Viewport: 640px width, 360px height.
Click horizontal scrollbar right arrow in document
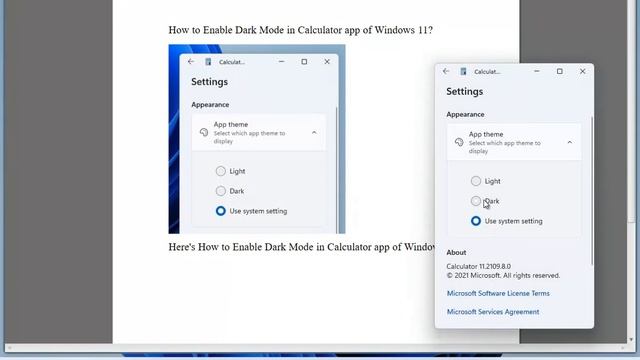tap(623, 348)
